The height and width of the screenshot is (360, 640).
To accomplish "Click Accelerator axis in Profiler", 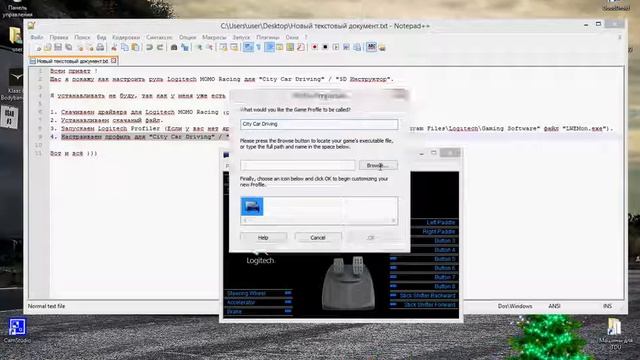I will (241, 302).
